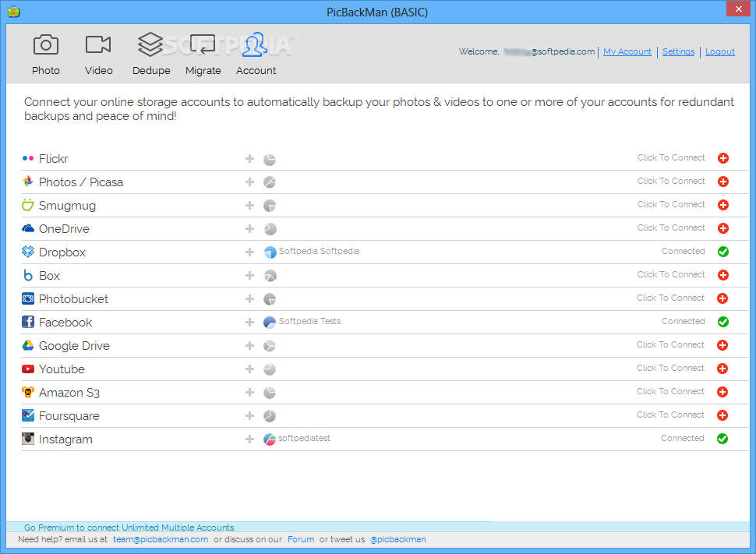The image size is (756, 554).
Task: Add Foursquare account with plus icon
Action: pyautogui.click(x=249, y=415)
